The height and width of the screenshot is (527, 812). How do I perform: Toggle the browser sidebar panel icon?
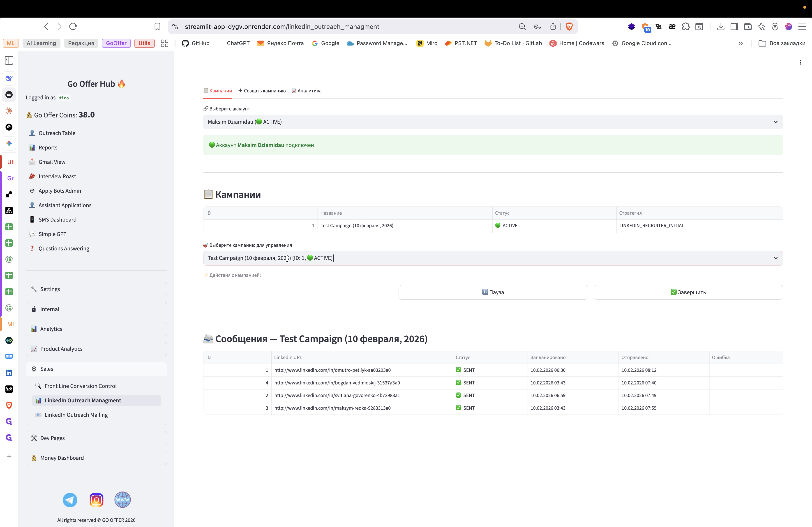click(x=734, y=27)
